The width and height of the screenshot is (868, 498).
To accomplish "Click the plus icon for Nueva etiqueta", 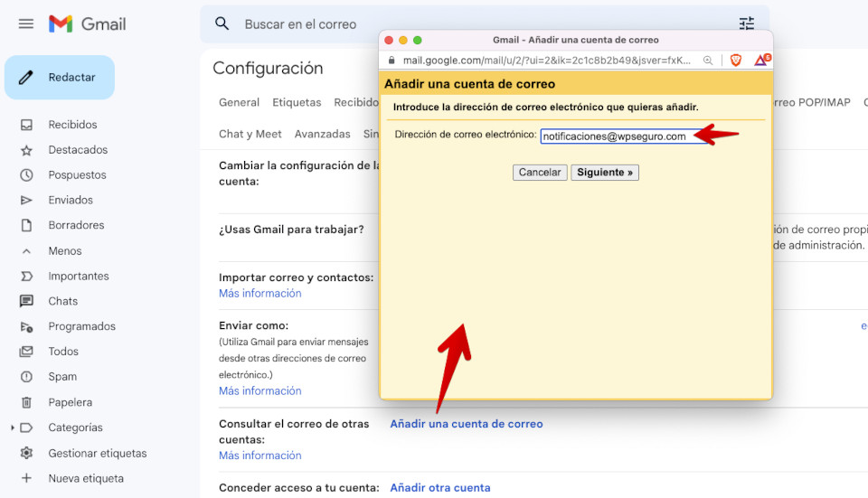I will pyautogui.click(x=26, y=478).
